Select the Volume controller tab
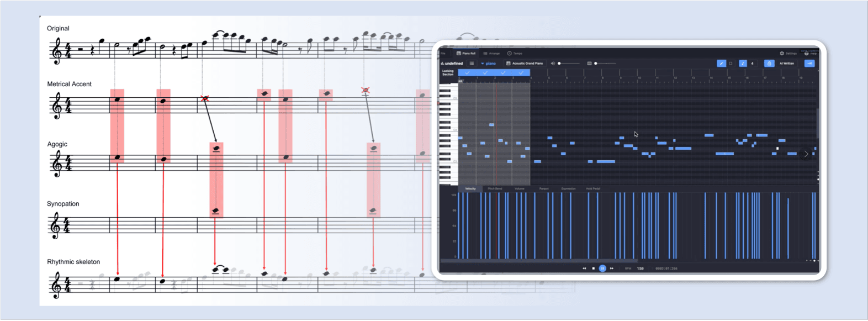Viewport: 868px width, 321px height. [x=520, y=189]
